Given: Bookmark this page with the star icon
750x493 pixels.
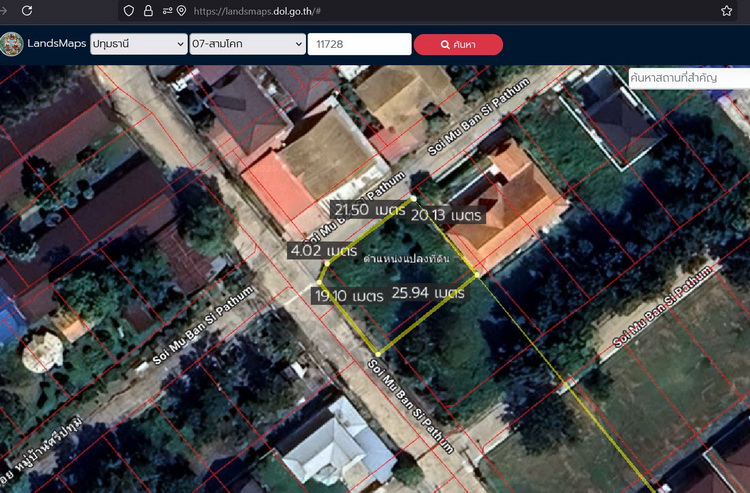Looking at the screenshot, I should 726,10.
